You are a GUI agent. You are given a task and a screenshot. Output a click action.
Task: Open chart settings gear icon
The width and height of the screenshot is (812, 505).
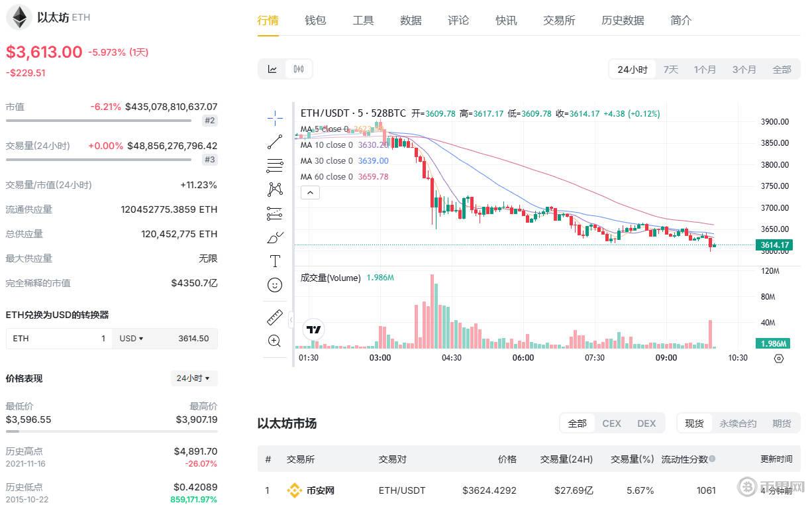coord(779,359)
